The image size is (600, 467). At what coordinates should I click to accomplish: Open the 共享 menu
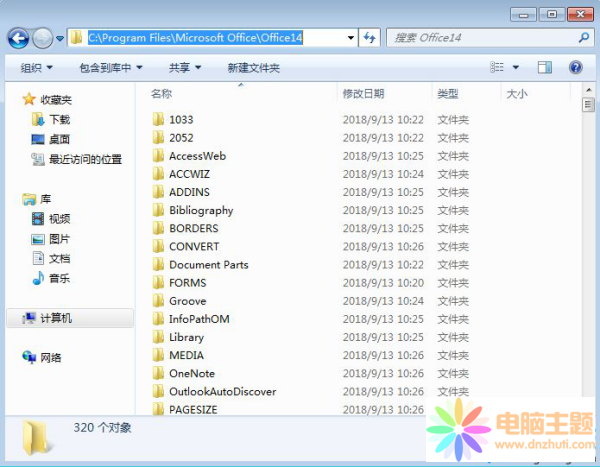[185, 68]
